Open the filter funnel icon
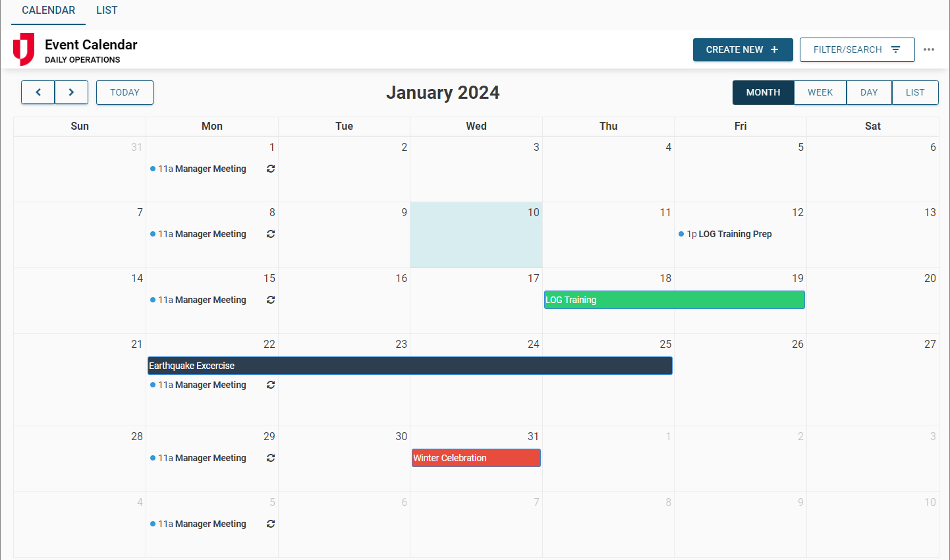The height and width of the screenshot is (560, 950). pos(895,49)
